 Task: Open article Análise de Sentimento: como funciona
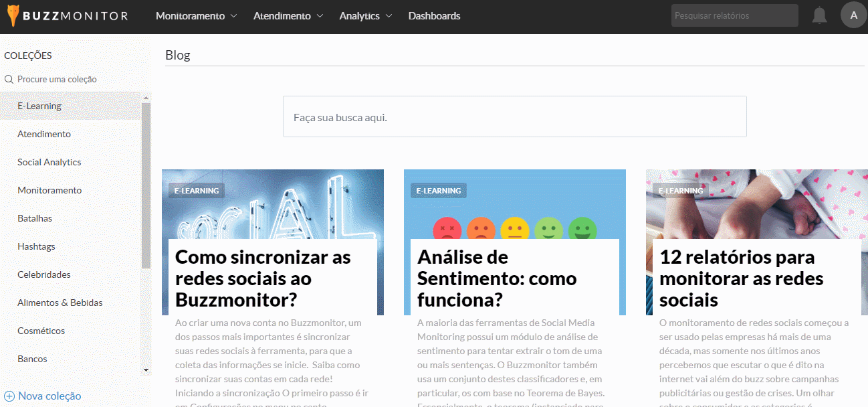tap(497, 278)
